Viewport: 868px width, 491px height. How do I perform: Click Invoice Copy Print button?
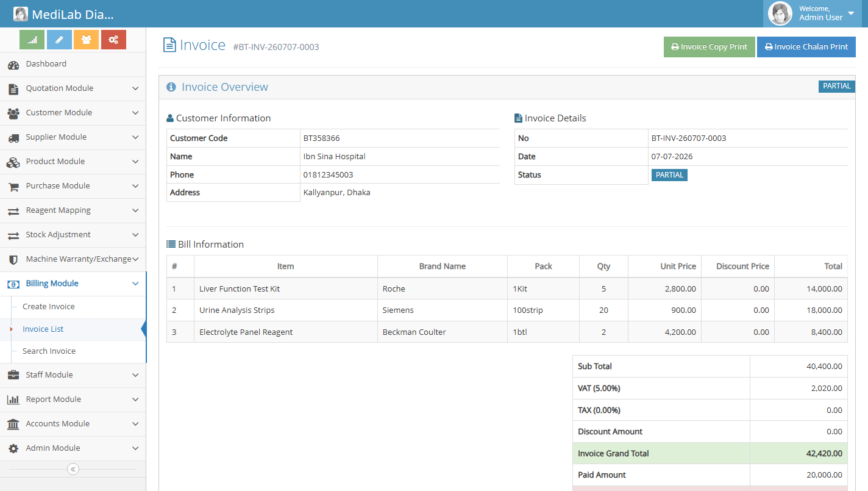click(x=710, y=47)
